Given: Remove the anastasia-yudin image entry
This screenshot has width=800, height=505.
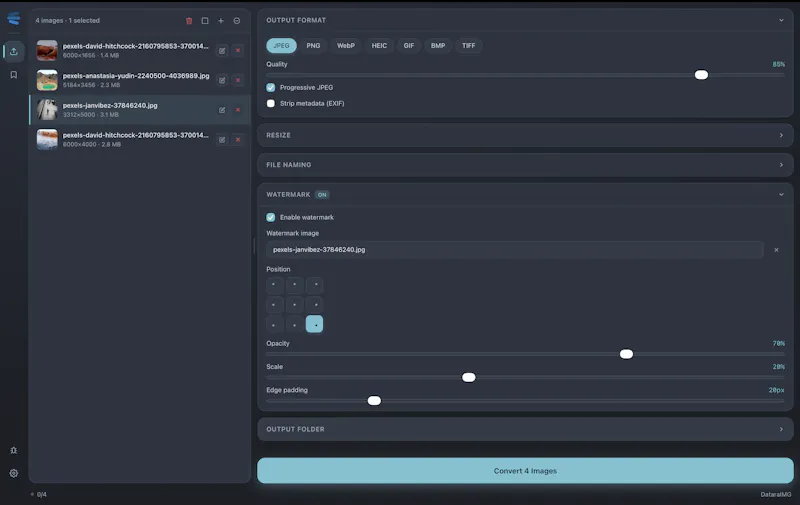Looking at the screenshot, I should 238,80.
